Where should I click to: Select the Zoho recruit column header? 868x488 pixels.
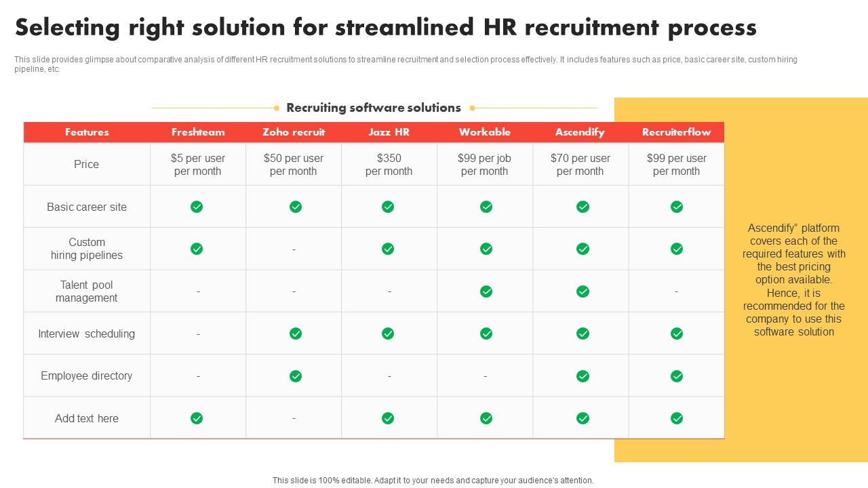click(x=294, y=132)
